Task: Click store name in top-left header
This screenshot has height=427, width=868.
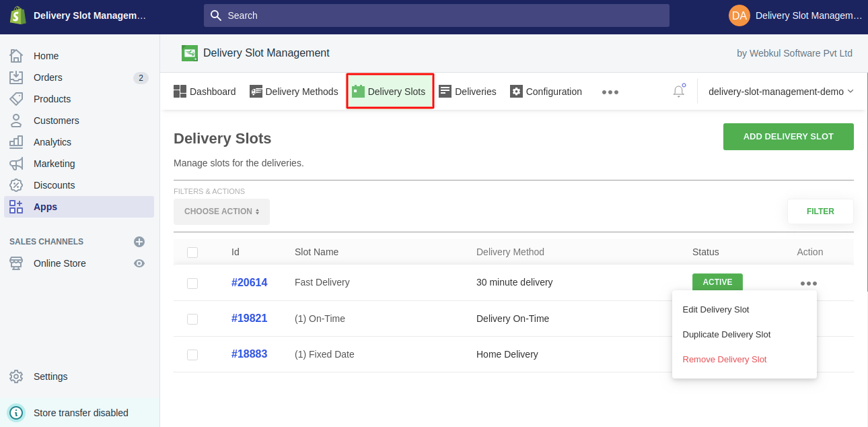Action: point(89,15)
